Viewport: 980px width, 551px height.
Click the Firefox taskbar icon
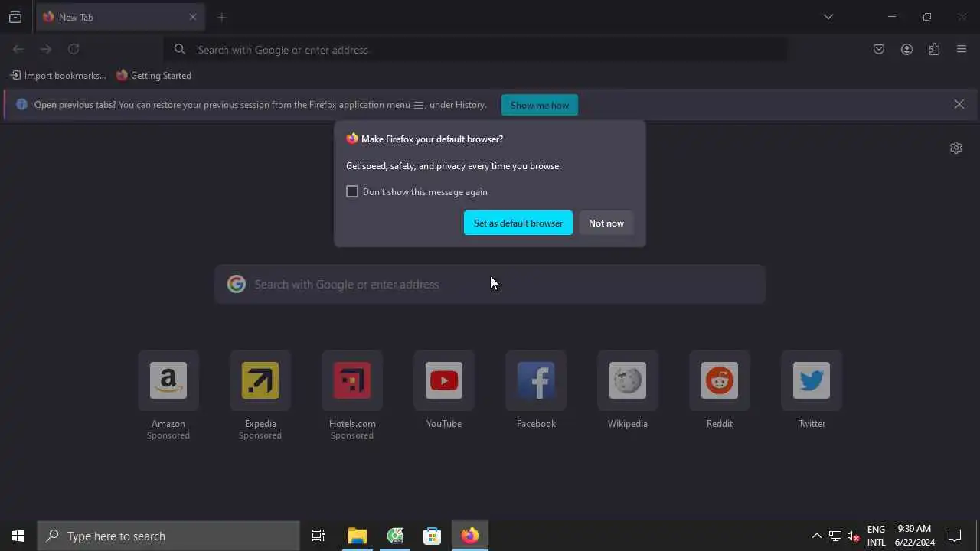pyautogui.click(x=470, y=536)
